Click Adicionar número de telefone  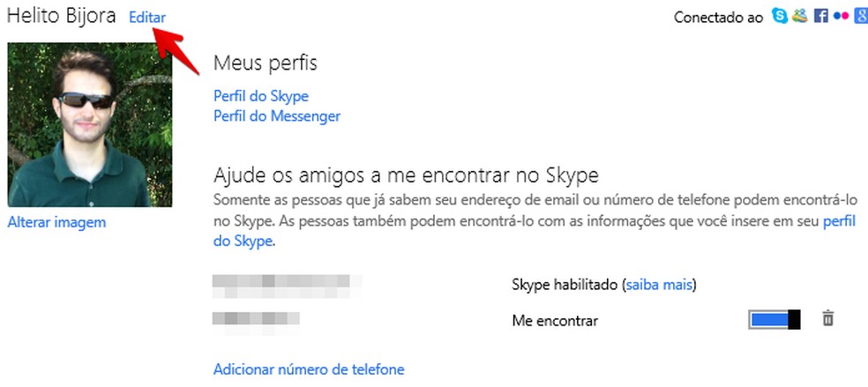click(309, 369)
